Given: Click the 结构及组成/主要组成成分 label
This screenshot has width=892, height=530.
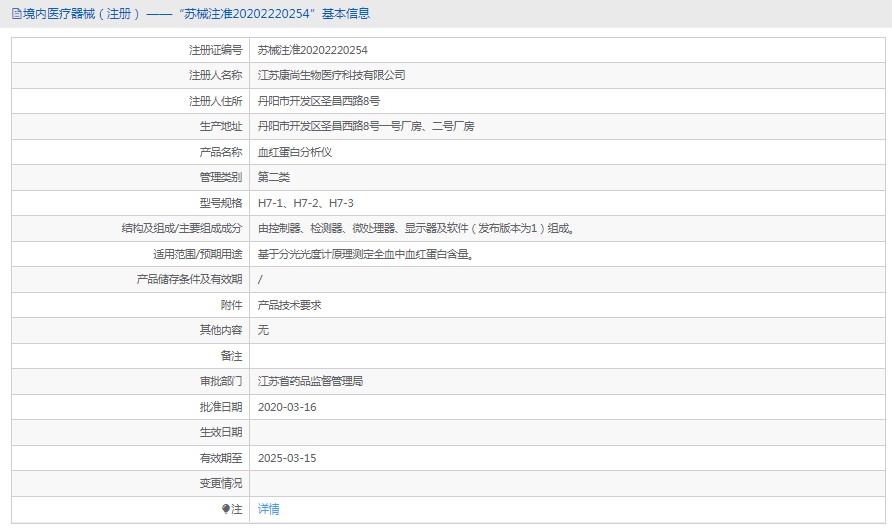Looking at the screenshot, I should click(182, 228).
